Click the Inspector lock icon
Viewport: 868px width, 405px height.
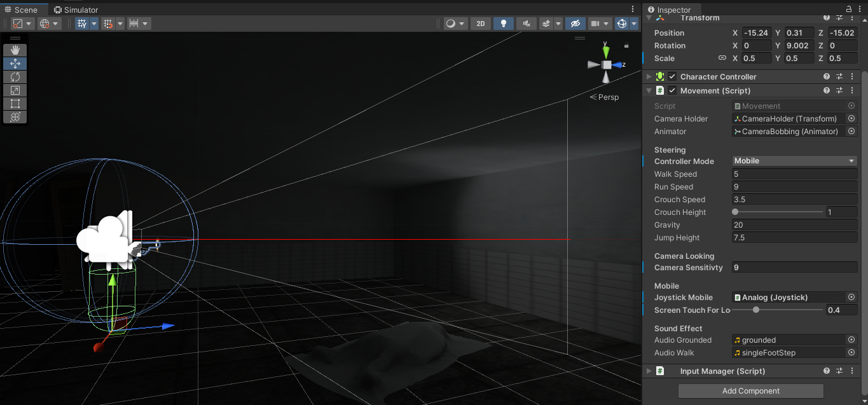click(x=849, y=10)
